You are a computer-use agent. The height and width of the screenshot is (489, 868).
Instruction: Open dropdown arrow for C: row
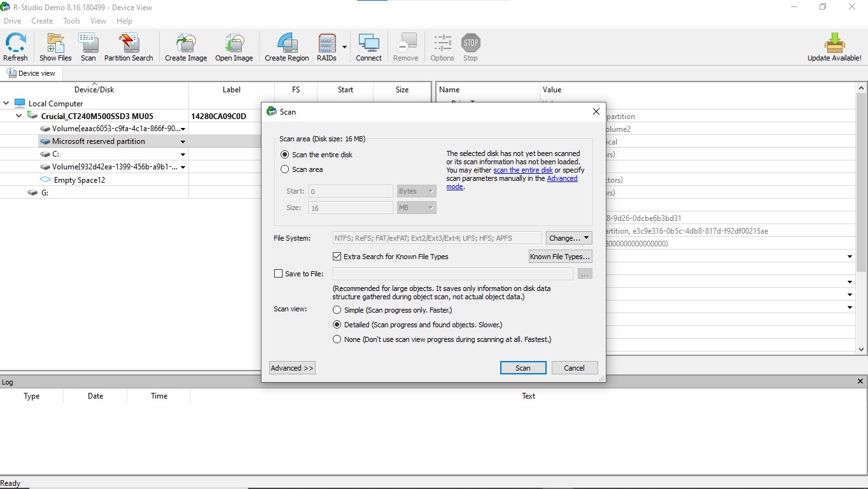click(183, 155)
